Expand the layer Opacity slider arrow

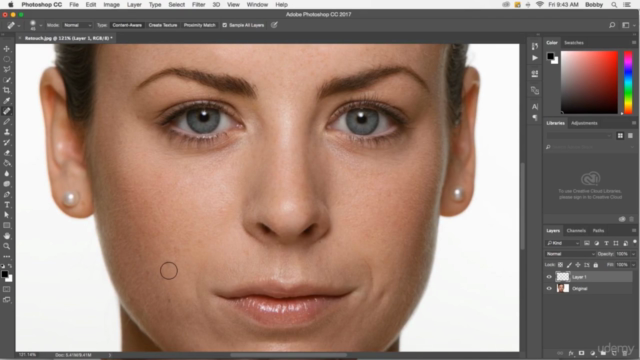(x=633, y=254)
